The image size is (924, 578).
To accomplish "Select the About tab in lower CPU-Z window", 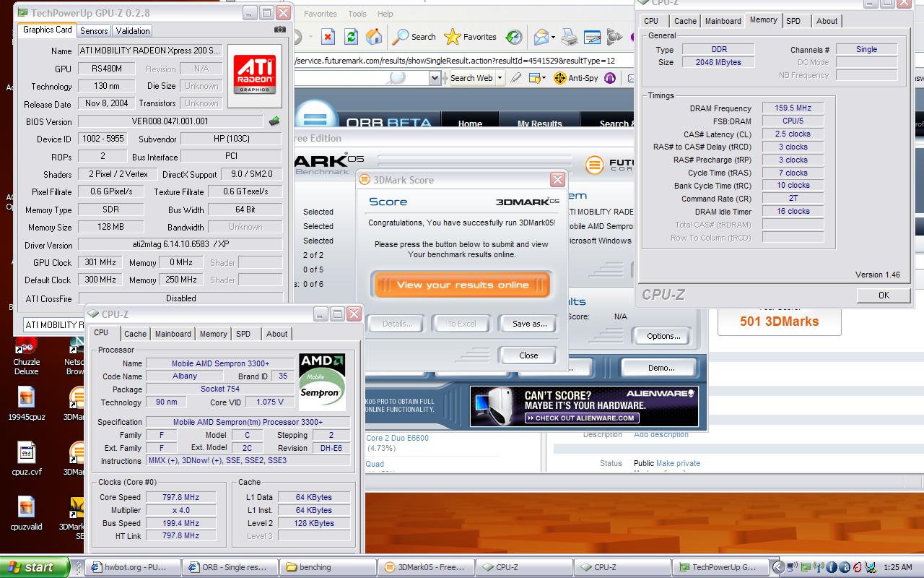I will coord(276,334).
